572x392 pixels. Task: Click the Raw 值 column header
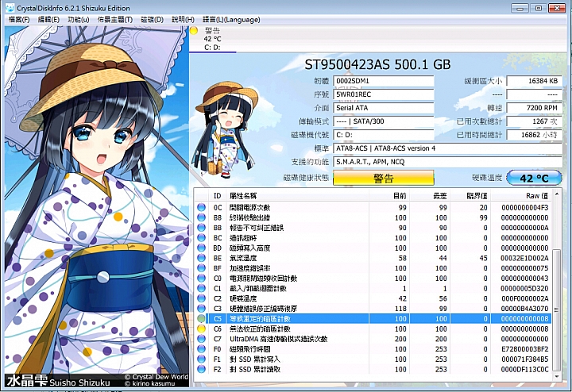pyautogui.click(x=520, y=196)
